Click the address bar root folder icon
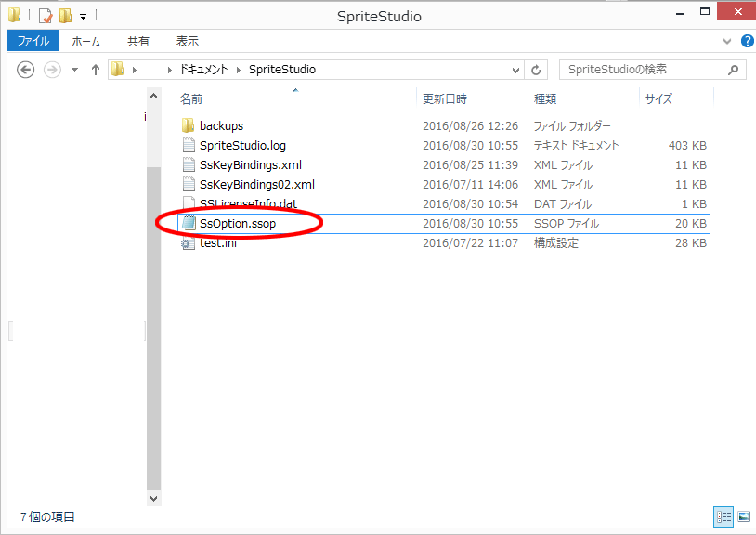The height and width of the screenshot is (535, 756). [x=118, y=70]
